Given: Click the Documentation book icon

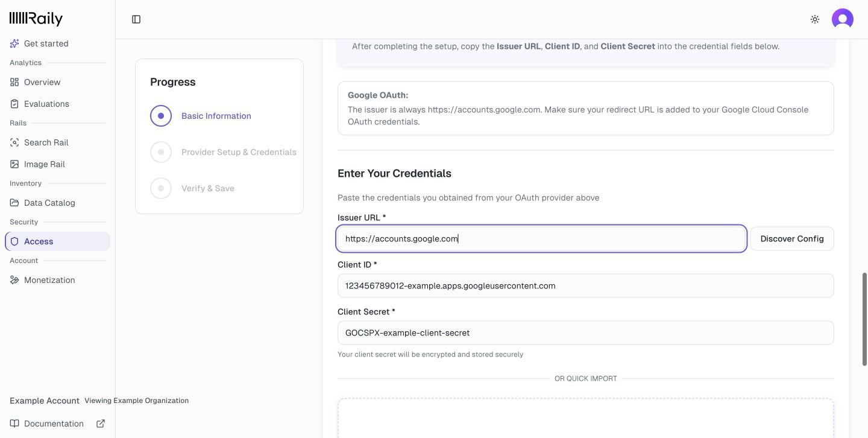Looking at the screenshot, I should [14, 424].
